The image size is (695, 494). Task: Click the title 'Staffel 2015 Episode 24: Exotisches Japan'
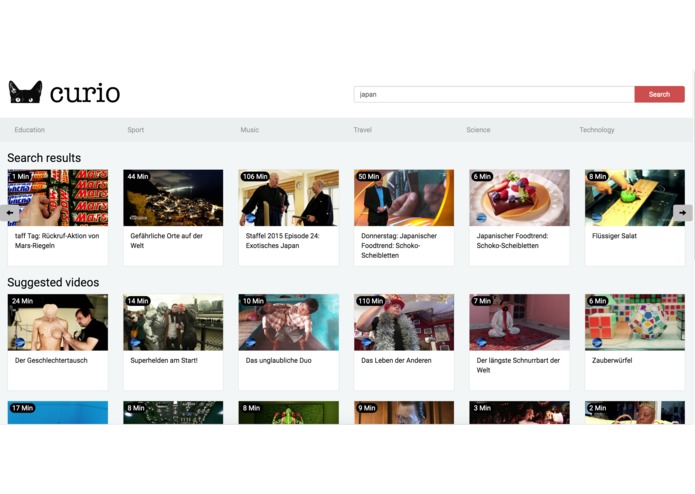pos(282,241)
